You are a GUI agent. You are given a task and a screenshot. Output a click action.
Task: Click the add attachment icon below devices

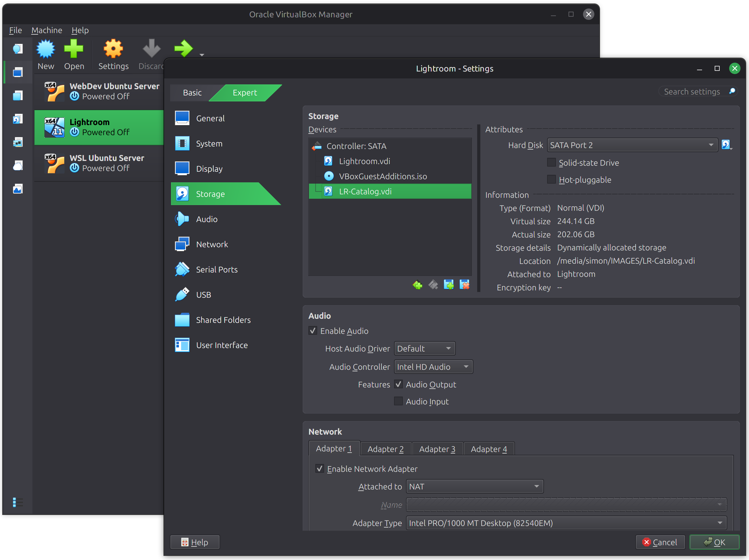(449, 285)
